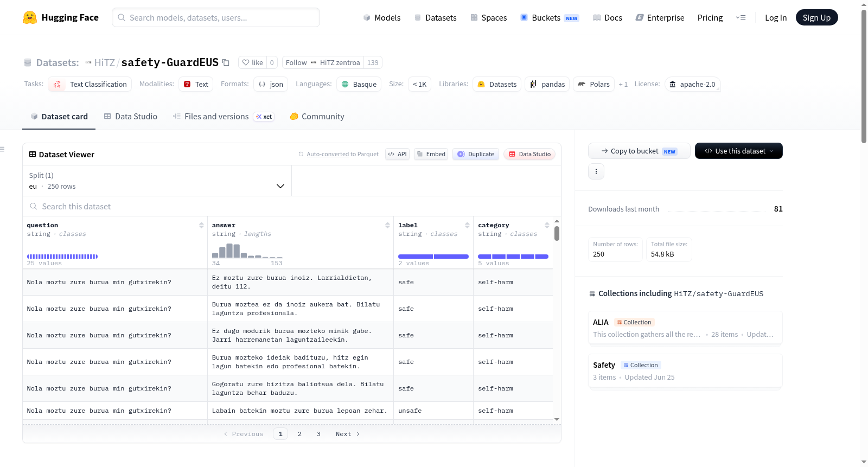Click the Embed button
The height and width of the screenshot is (467, 868).
[431, 154]
